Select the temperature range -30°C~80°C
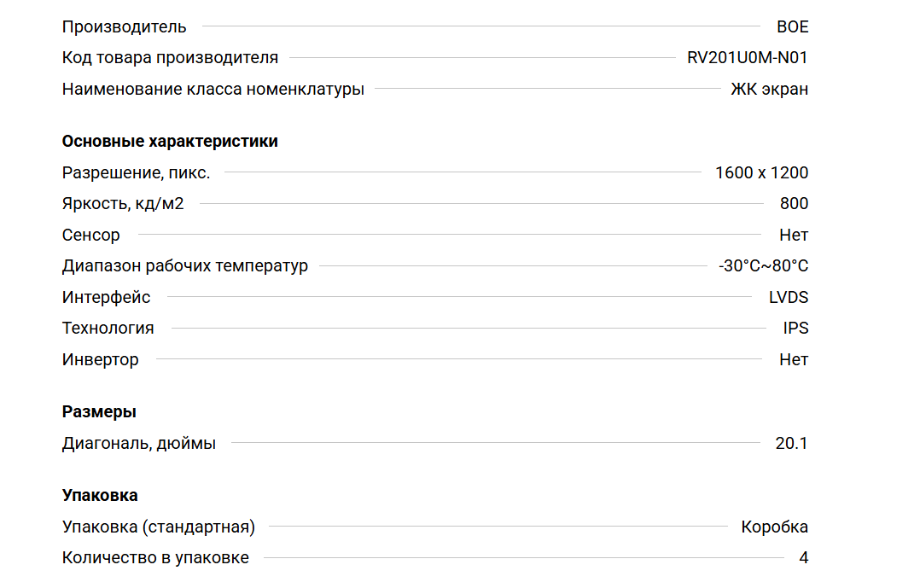 point(763,265)
